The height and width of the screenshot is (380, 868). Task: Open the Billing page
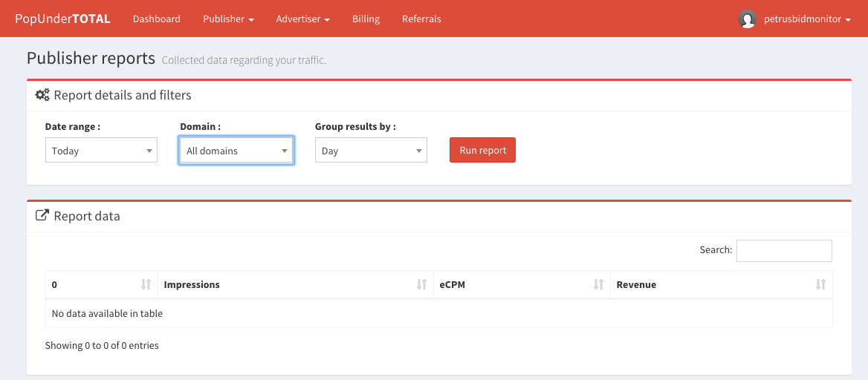pos(366,19)
